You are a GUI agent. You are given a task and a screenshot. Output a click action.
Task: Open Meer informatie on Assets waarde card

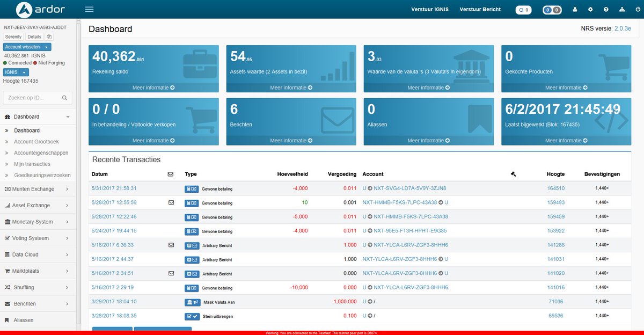(291, 88)
